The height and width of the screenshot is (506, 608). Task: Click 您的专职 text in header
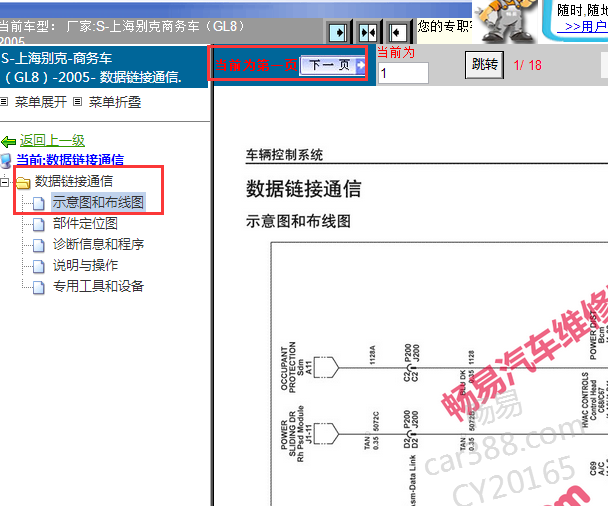pyautogui.click(x=444, y=26)
